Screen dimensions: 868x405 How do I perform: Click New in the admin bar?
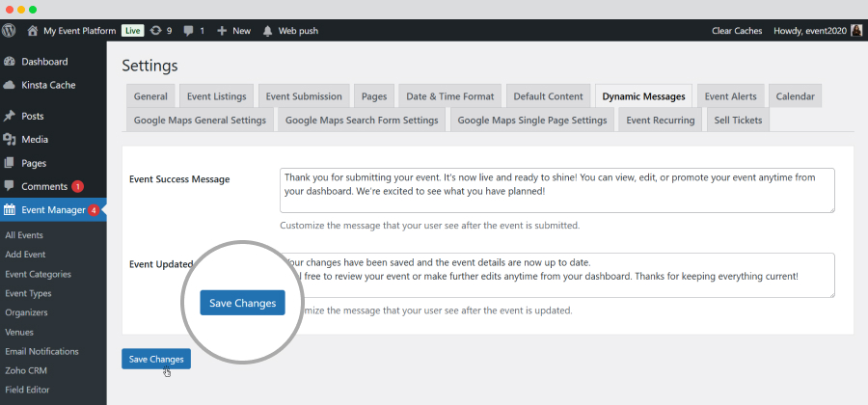point(241,31)
